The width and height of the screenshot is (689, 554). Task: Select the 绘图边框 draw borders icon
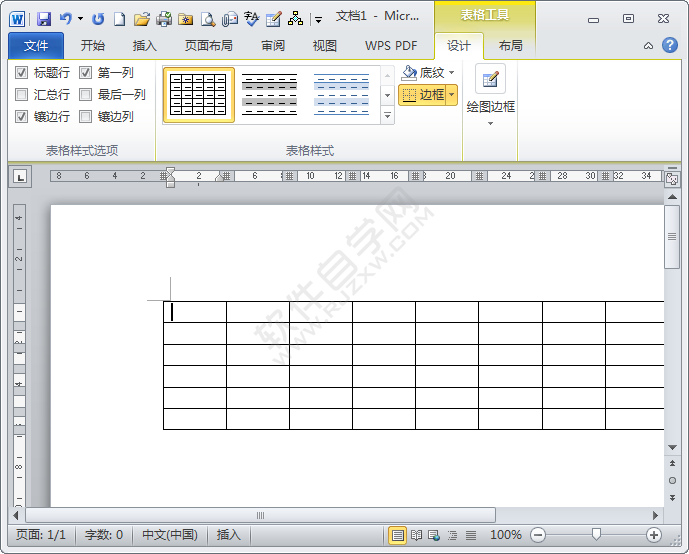[490, 80]
